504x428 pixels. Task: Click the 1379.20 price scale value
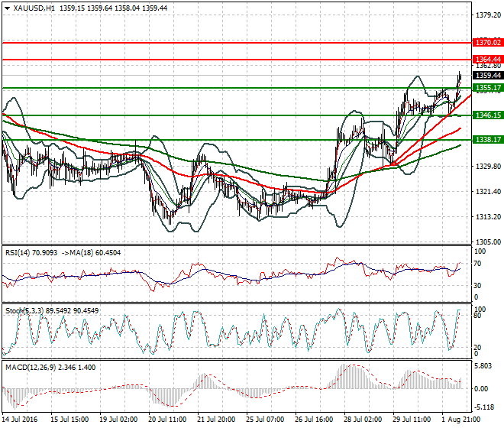coord(488,15)
